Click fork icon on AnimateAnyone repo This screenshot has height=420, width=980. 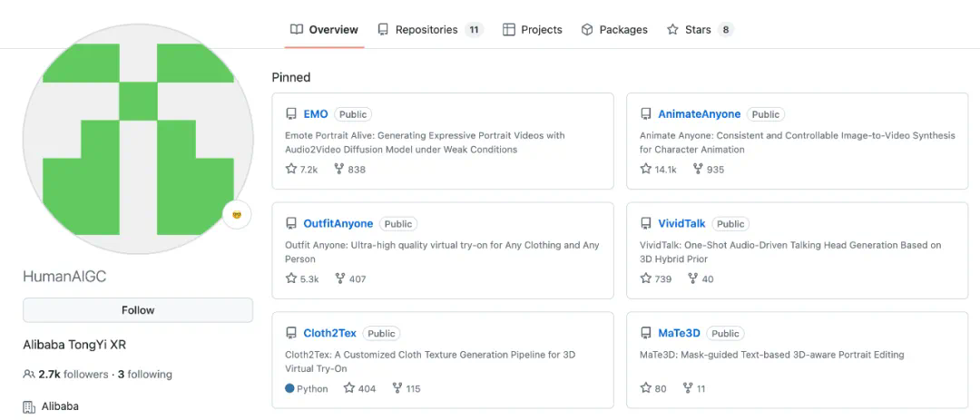click(x=698, y=169)
